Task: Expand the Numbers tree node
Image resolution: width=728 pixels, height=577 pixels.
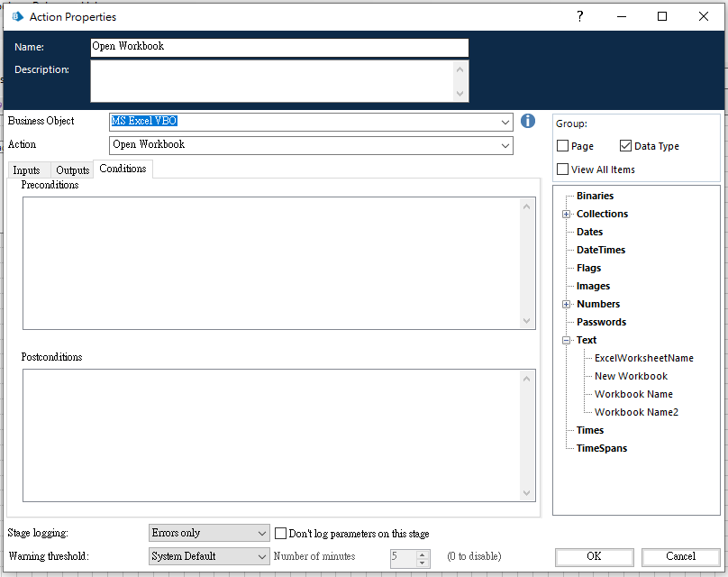Action: coord(566,305)
